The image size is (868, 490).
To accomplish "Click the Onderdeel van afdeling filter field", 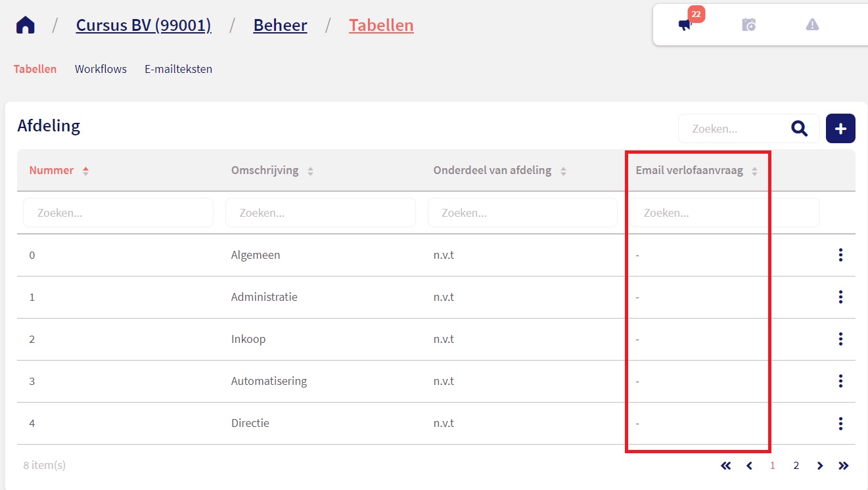I will pos(522,213).
